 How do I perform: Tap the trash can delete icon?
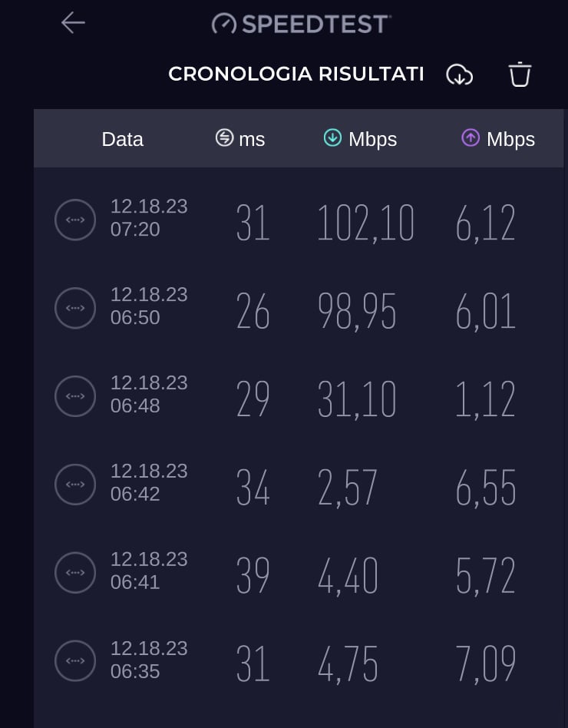click(x=520, y=74)
